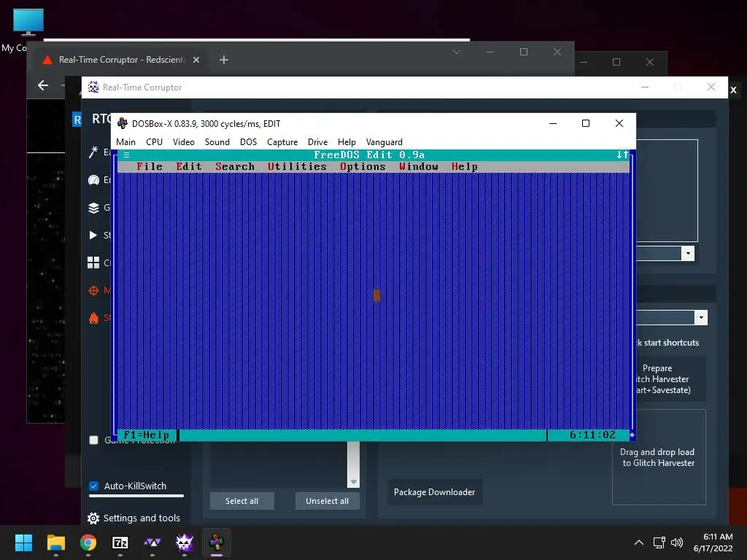
Task: Click the gauge sidebar icon in RTC
Action: click(x=93, y=180)
